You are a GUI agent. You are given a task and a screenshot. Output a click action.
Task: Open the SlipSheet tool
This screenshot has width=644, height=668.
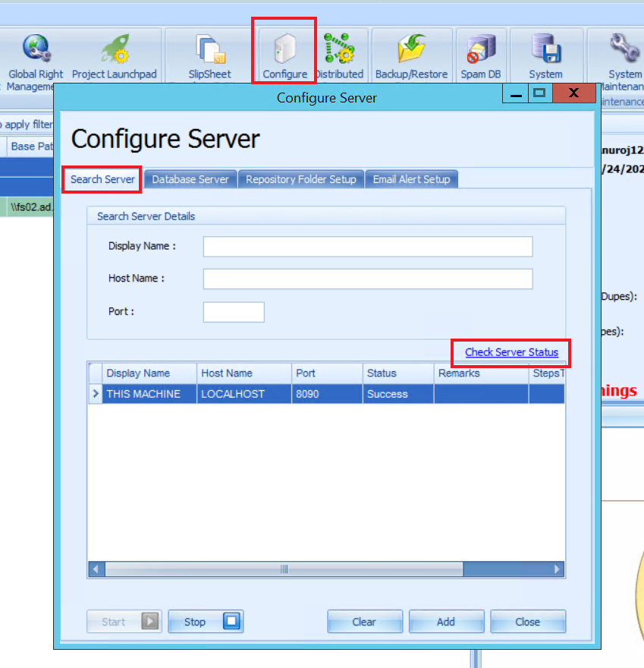(210, 49)
